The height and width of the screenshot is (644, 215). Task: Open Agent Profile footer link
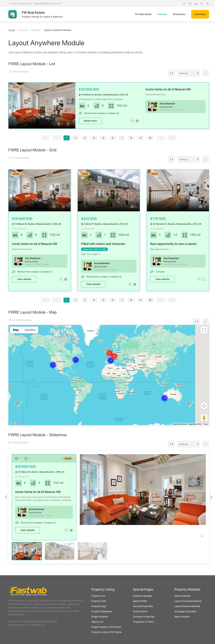pos(140,601)
